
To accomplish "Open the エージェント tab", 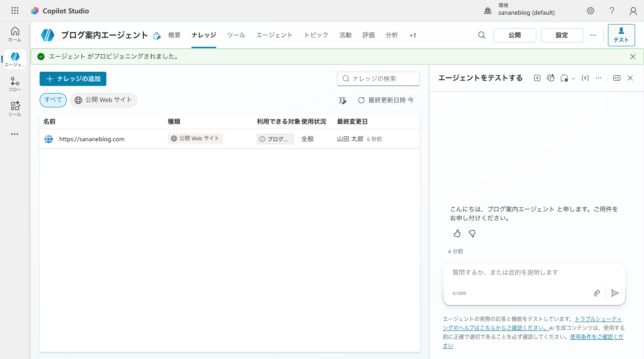I will point(275,35).
